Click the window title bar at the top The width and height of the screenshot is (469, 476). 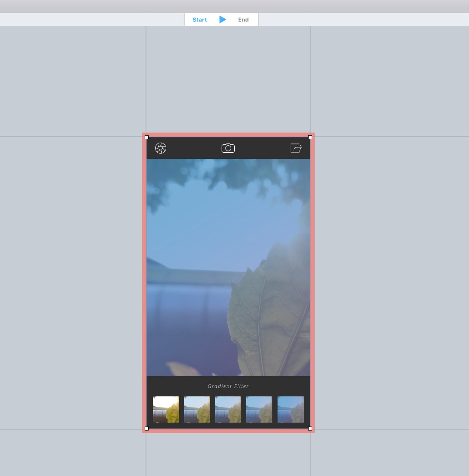234,6
